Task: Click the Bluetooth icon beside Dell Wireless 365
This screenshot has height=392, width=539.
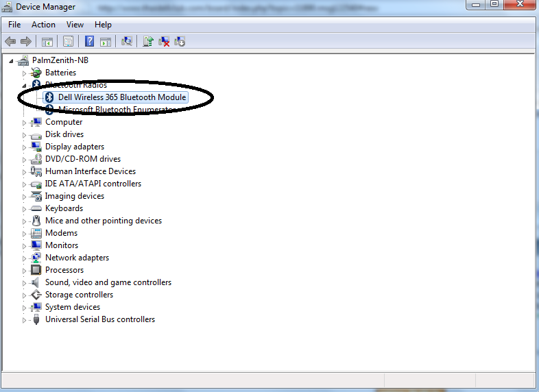Action: 49,97
